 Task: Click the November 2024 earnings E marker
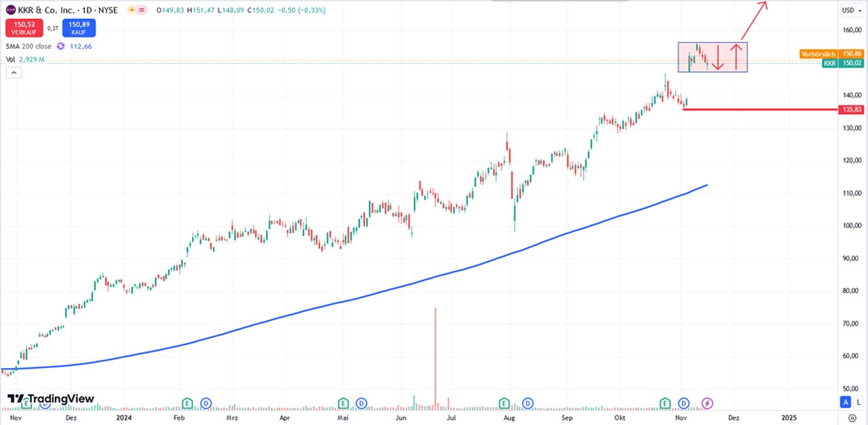pyautogui.click(x=667, y=403)
